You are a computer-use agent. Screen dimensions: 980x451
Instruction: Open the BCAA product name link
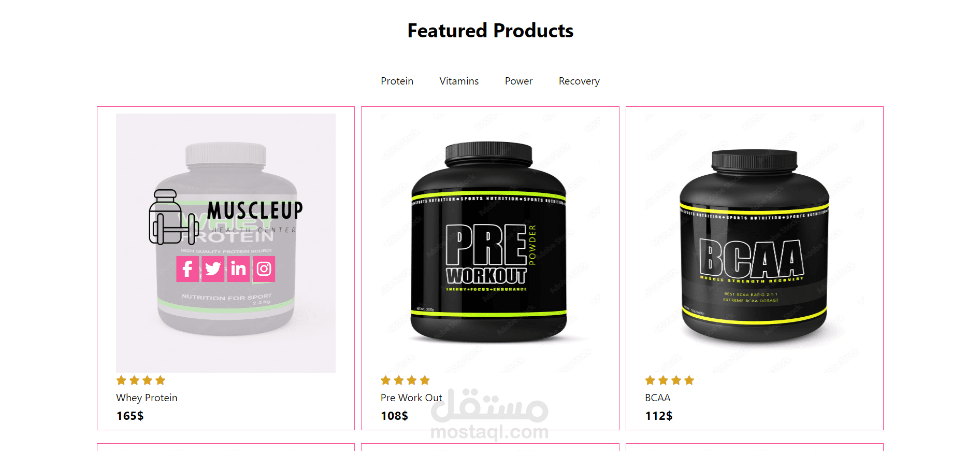657,398
